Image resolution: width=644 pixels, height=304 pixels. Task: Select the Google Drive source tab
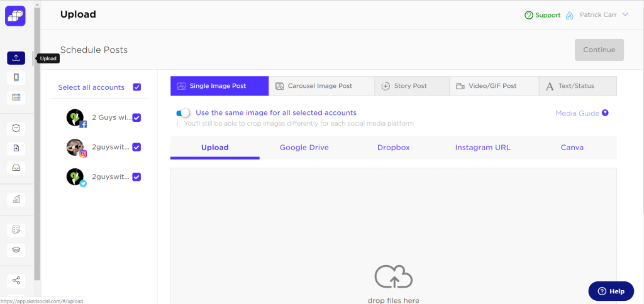304,148
